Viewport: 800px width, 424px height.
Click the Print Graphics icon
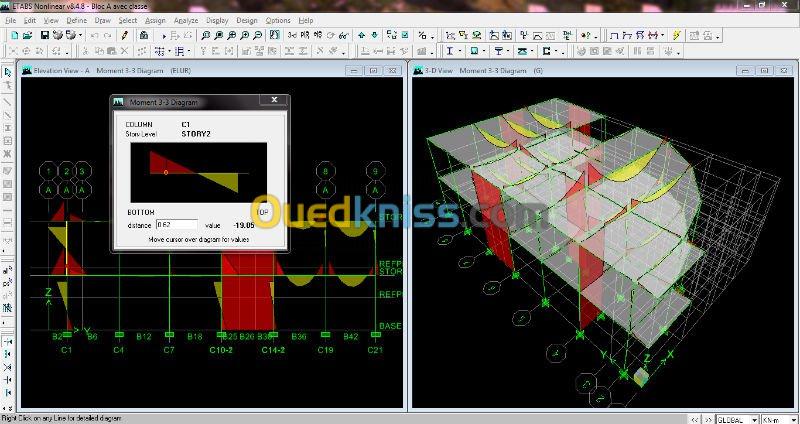pos(58,35)
